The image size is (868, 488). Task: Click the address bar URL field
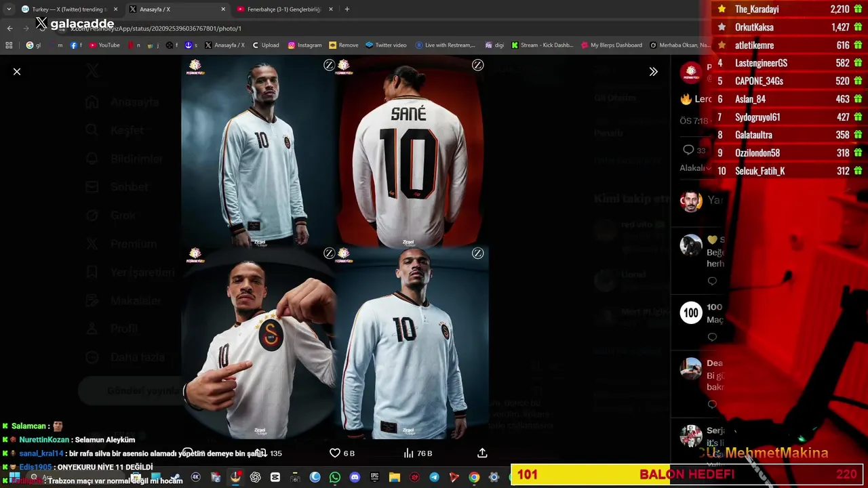[x=380, y=28]
